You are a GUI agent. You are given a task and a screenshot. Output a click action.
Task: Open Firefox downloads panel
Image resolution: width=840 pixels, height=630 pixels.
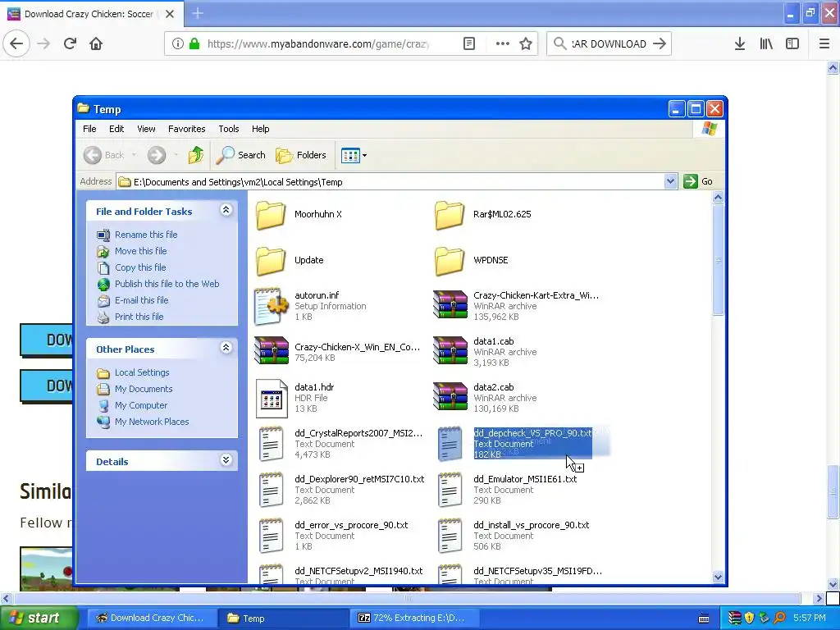tap(739, 44)
